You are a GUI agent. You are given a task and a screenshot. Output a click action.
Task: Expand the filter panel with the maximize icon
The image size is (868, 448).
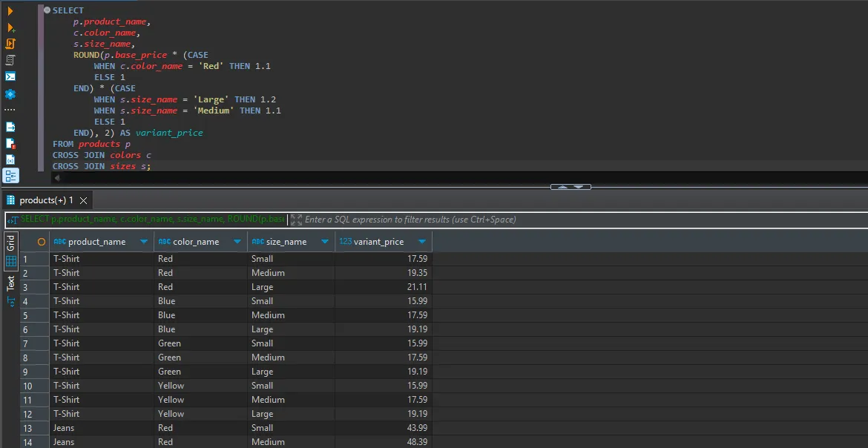[296, 220]
